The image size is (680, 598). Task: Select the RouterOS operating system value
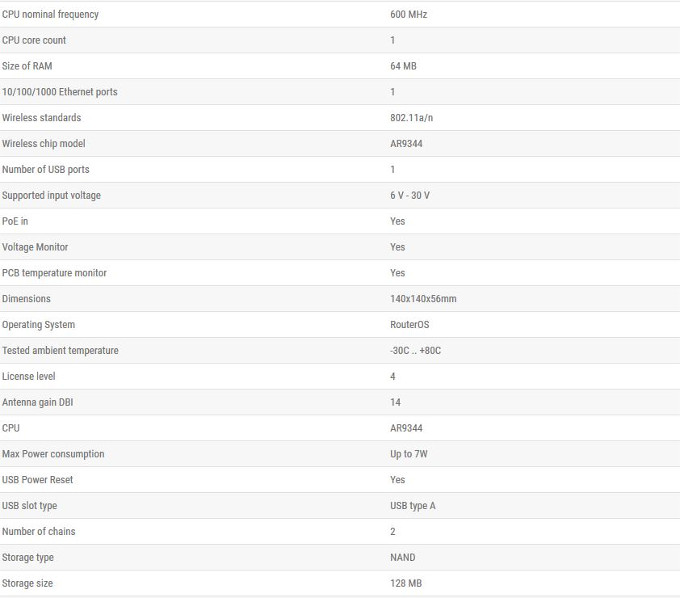(410, 324)
